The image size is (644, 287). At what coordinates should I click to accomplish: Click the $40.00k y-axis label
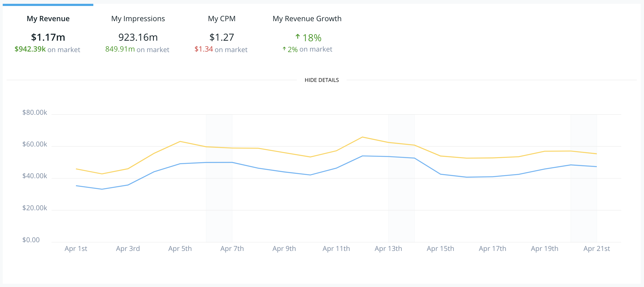(x=35, y=176)
